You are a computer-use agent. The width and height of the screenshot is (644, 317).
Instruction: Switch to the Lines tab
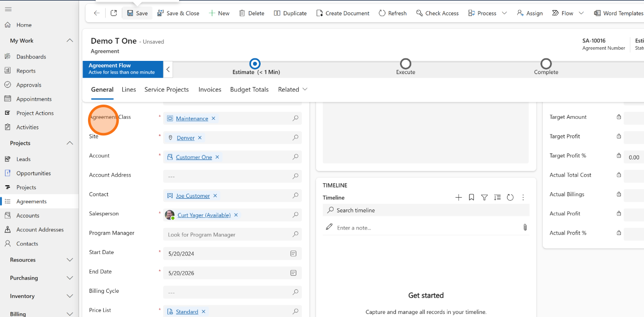129,90
